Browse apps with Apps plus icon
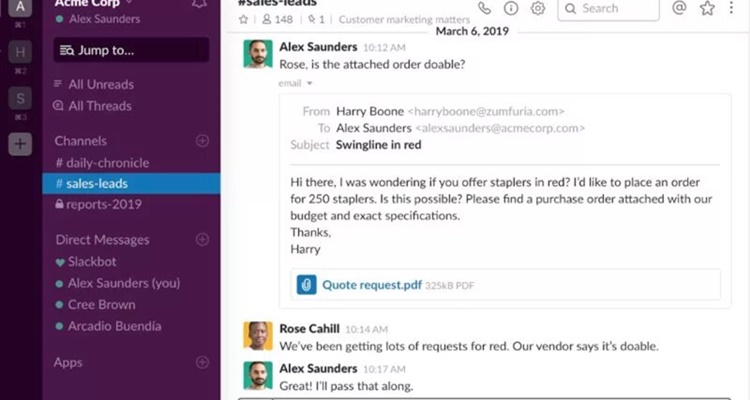750x400 pixels. point(202,362)
